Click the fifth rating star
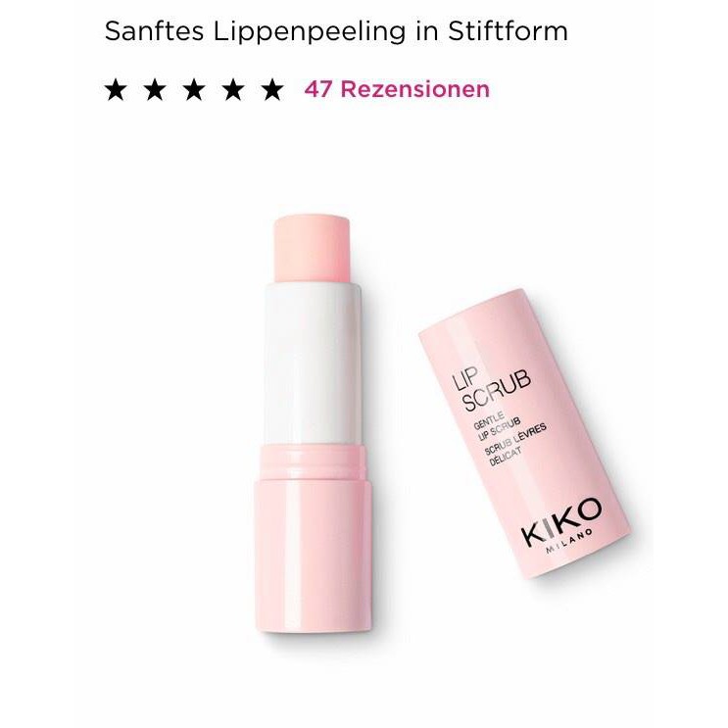The image size is (728, 728). 272,89
